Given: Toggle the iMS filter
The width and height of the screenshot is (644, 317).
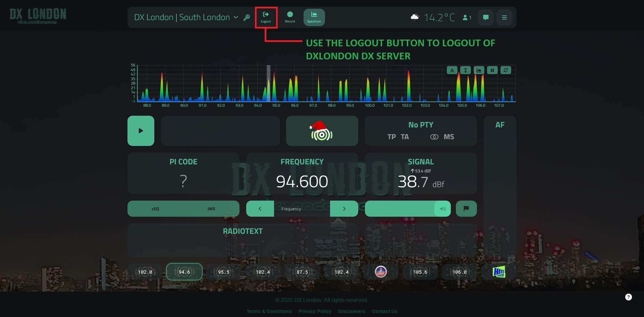Looking at the screenshot, I should [211, 209].
